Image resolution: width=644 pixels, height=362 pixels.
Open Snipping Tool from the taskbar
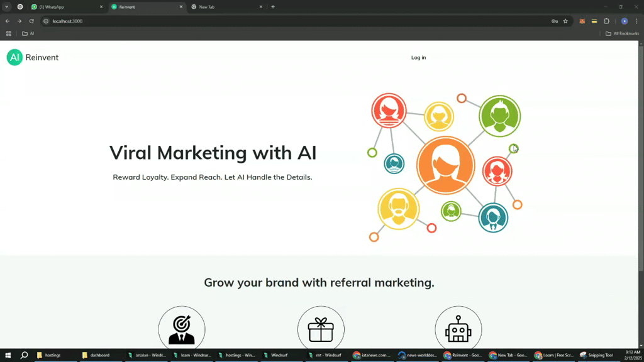click(x=597, y=355)
